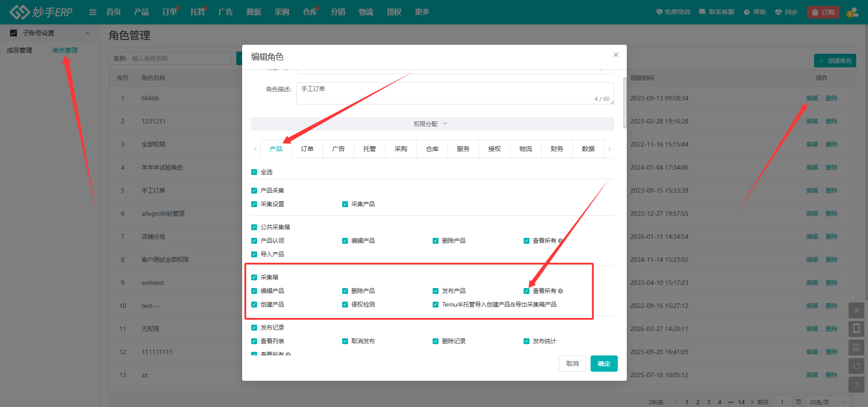The height and width of the screenshot is (407, 868).
Task: Click the pagination ellipsis more-pages icon
Action: [x=730, y=402]
